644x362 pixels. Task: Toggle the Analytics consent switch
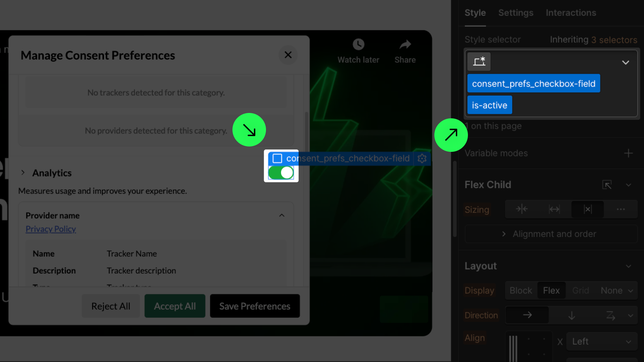281,173
